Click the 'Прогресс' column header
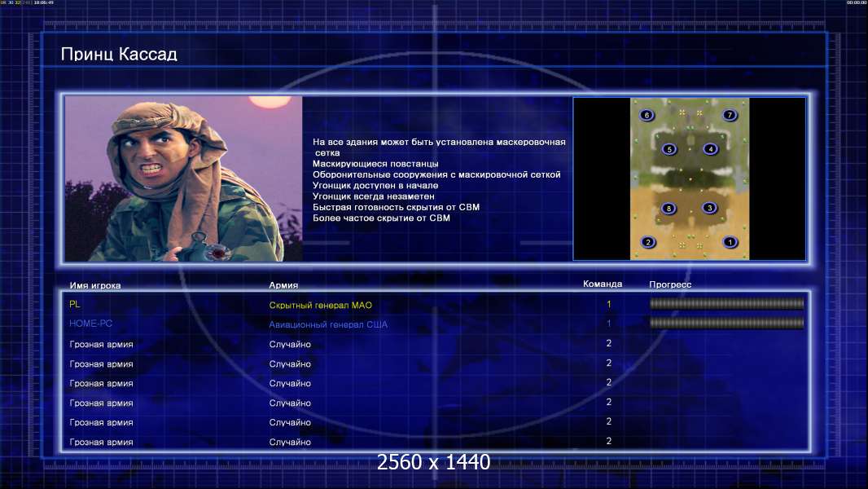The height and width of the screenshot is (489, 868). 670,284
